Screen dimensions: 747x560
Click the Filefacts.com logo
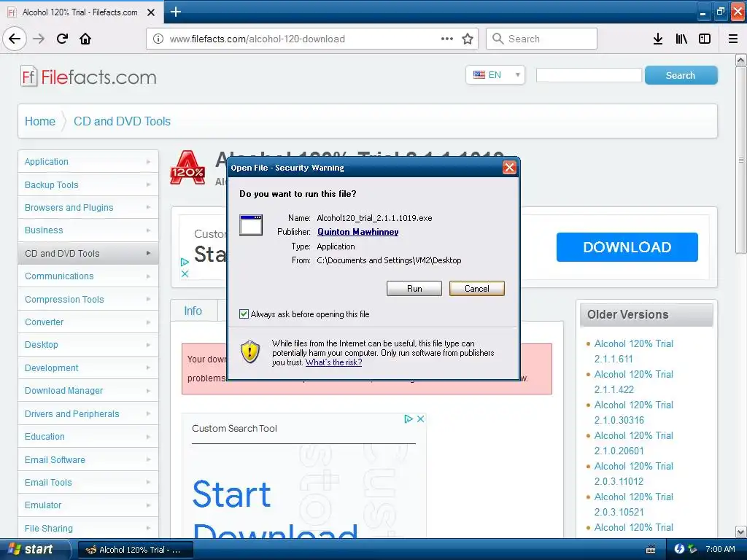coord(88,77)
